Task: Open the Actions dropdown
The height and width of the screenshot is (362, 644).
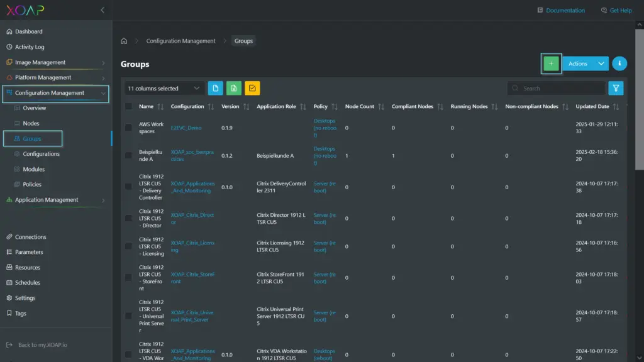Action: click(584, 63)
